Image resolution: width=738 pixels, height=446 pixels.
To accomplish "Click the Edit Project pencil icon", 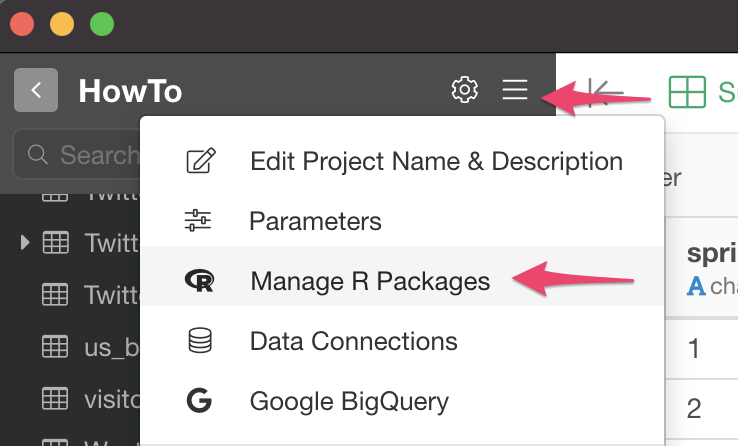I will point(201,161).
